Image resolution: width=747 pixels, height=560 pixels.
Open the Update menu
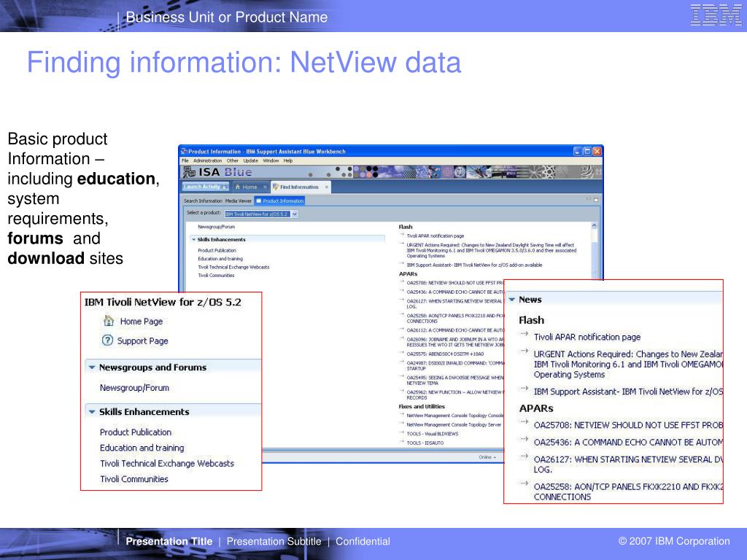click(x=251, y=161)
